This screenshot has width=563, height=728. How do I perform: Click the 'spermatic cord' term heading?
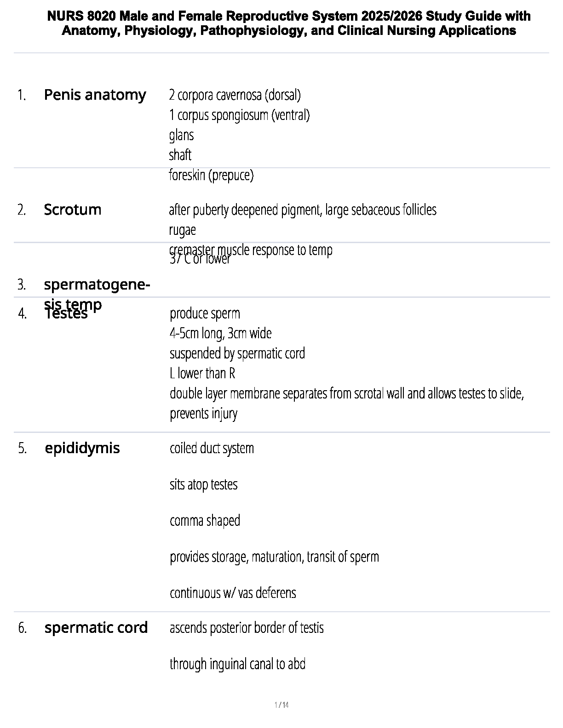coord(96,628)
